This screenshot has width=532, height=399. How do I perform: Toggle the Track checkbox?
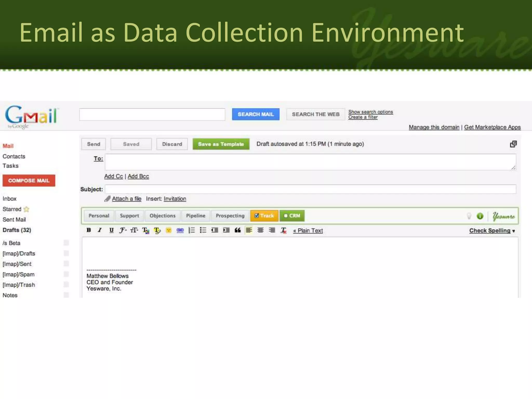pos(257,216)
